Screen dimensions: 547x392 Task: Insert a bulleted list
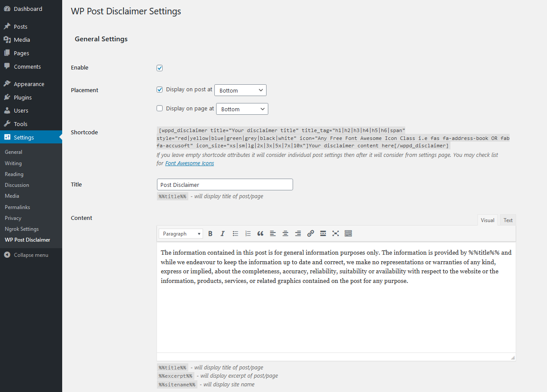[x=235, y=234]
